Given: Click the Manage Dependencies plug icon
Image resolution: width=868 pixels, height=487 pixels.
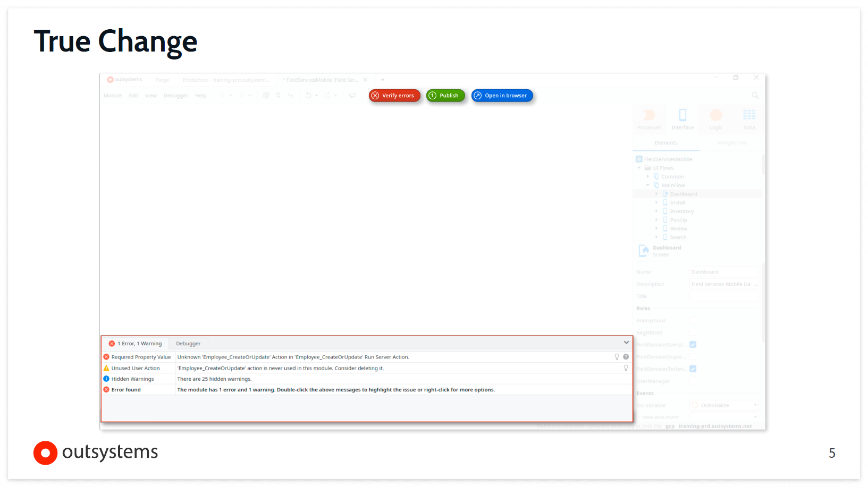Looking at the screenshot, I should point(278,96).
